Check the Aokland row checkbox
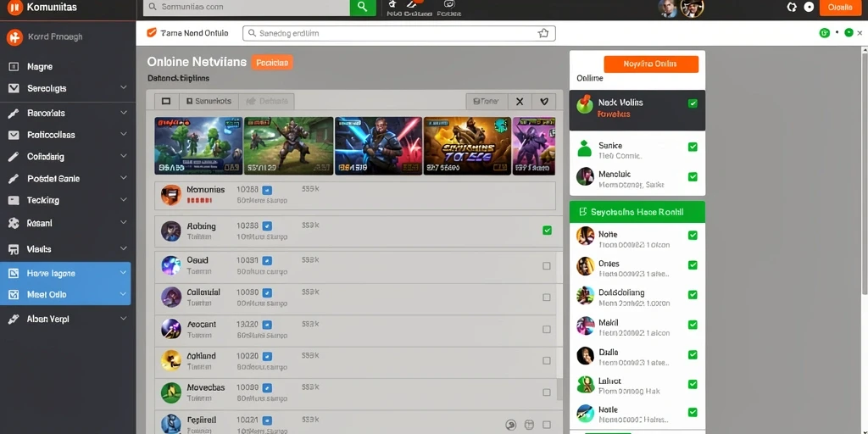 pos(547,361)
